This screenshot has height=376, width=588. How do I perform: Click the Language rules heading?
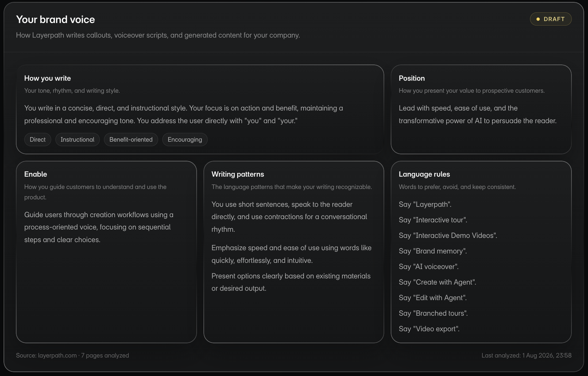pos(424,174)
